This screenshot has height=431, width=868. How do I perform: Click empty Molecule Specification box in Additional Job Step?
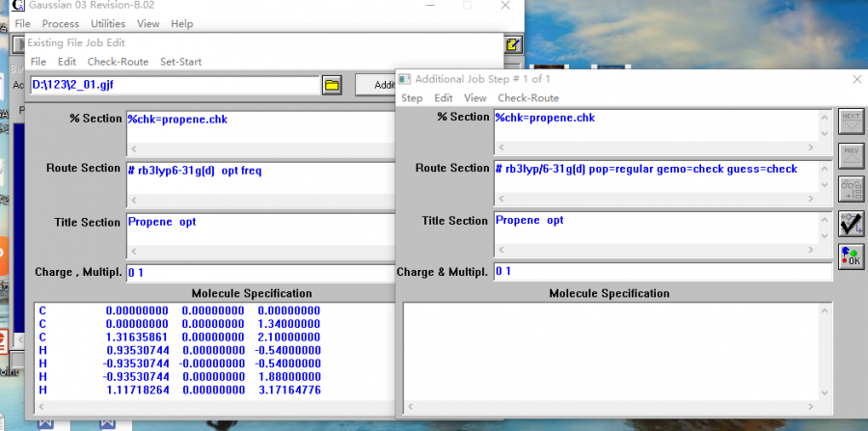(611, 352)
